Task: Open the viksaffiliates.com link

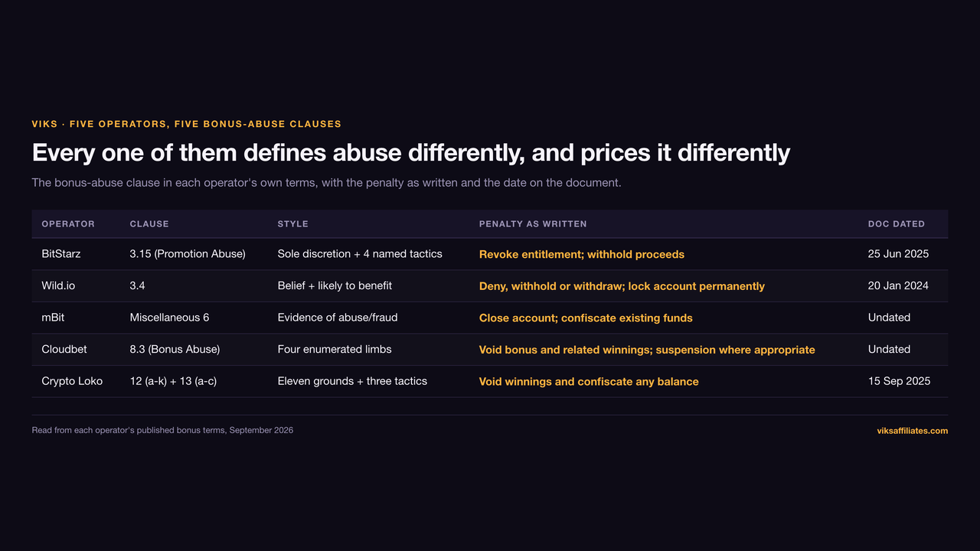Action: pyautogui.click(x=912, y=431)
